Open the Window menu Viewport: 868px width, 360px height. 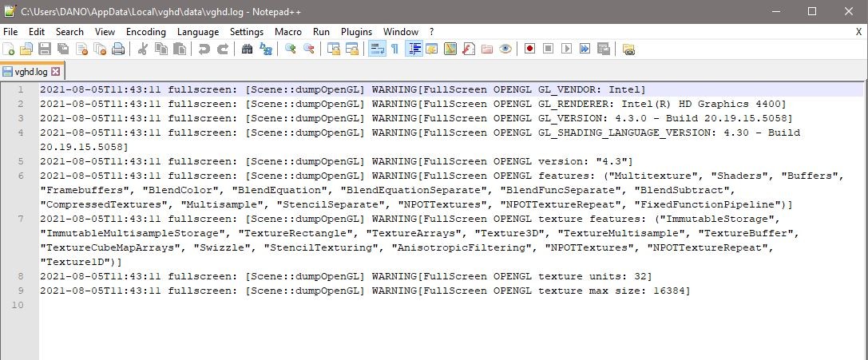tap(401, 31)
